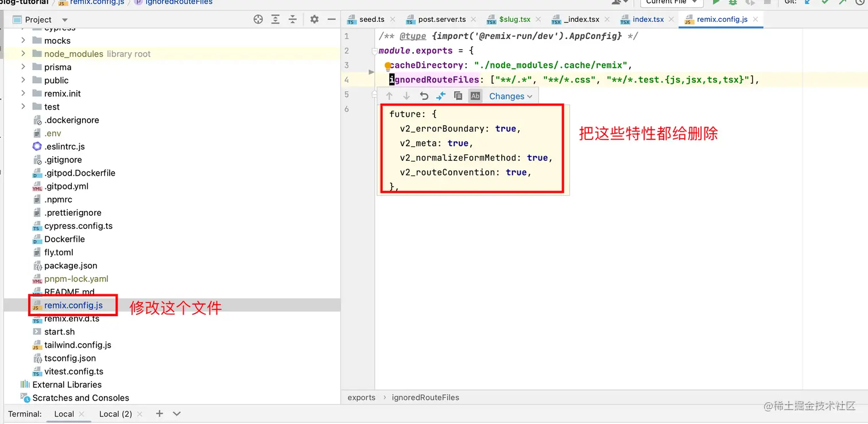Image resolution: width=868 pixels, height=424 pixels.
Task: Click the exports breadcrumb at editor bottom
Action: (362, 397)
